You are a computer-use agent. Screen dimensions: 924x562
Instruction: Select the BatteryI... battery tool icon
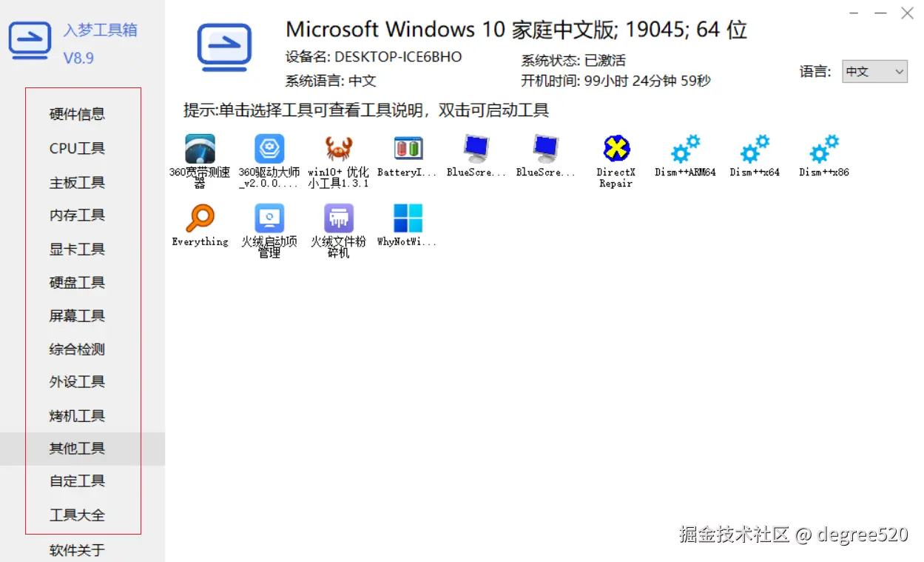408,149
